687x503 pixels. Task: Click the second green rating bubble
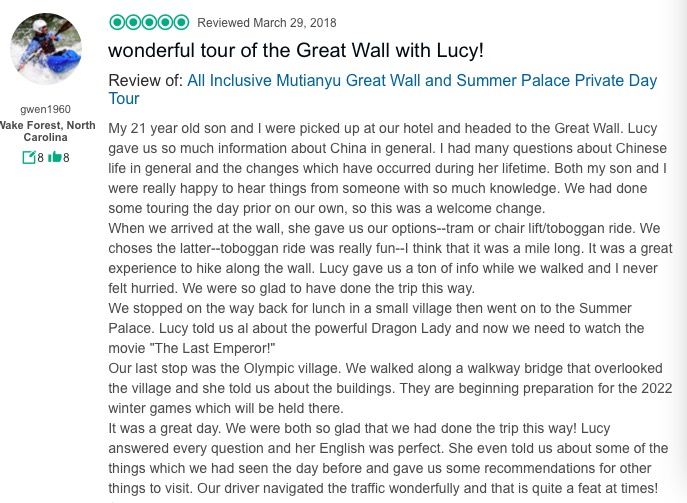133,22
